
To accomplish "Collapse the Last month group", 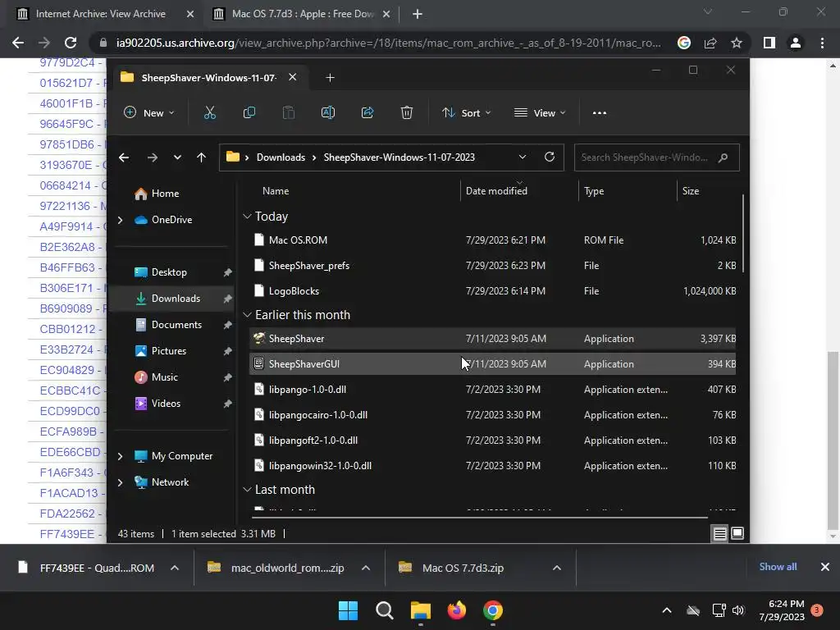I will pyautogui.click(x=247, y=490).
